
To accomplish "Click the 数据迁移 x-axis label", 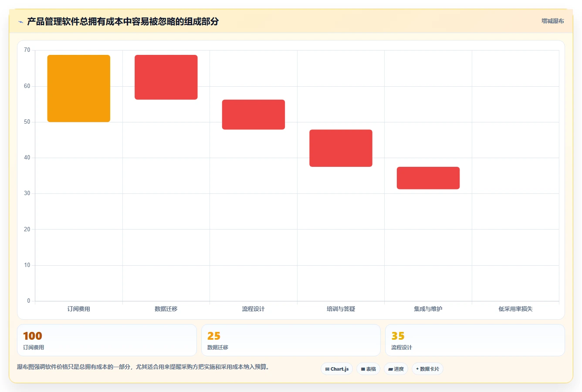I will click(166, 309).
